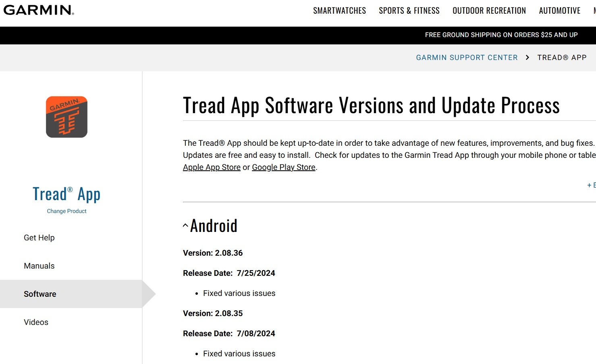Click the text 'Release Date: 7/08/2024'
The height and width of the screenshot is (364, 596).
(x=229, y=333)
